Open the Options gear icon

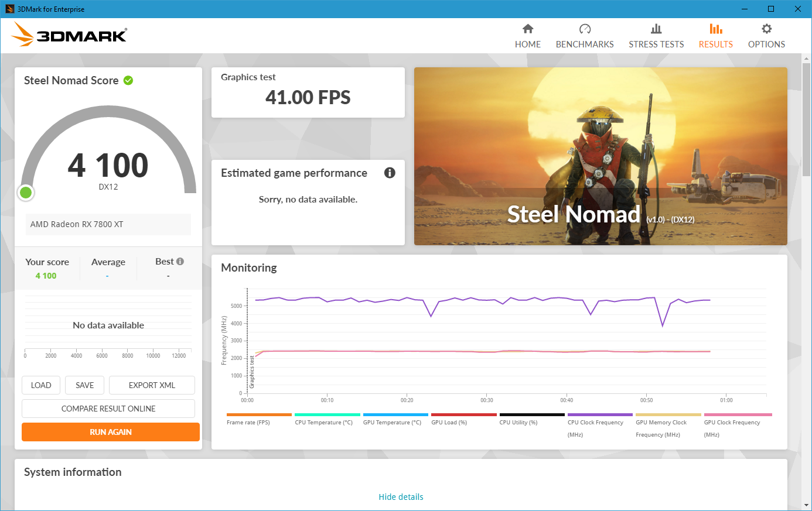point(766,29)
